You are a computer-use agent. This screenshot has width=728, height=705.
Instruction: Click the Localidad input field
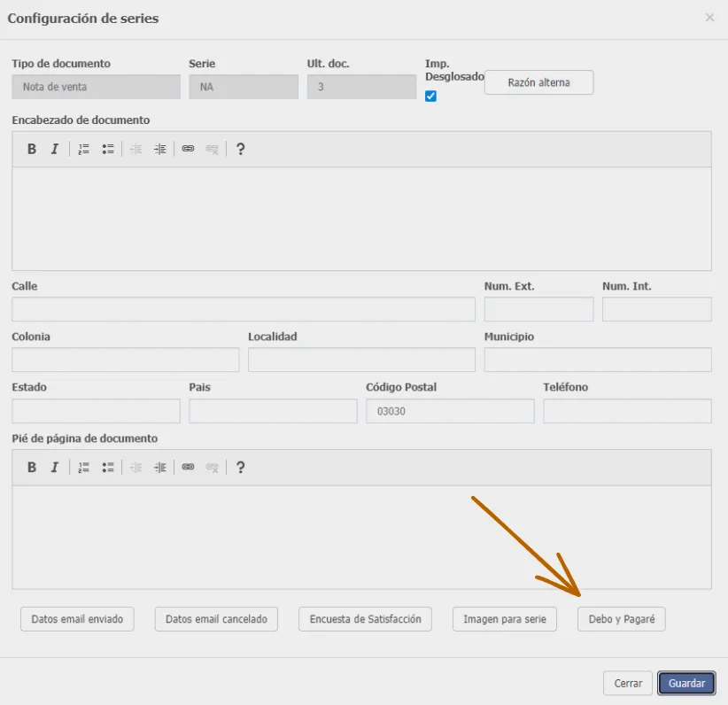pos(361,360)
